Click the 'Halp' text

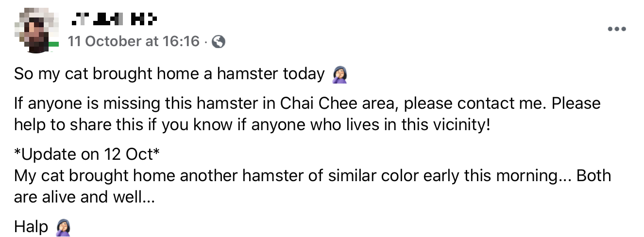31,227
